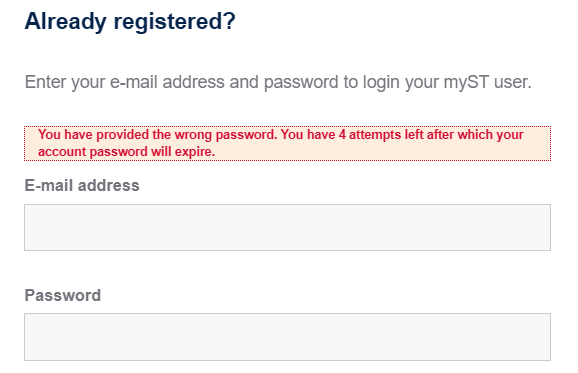Click the word 'password' in the gray description
578x373 pixels.
[x=301, y=82]
